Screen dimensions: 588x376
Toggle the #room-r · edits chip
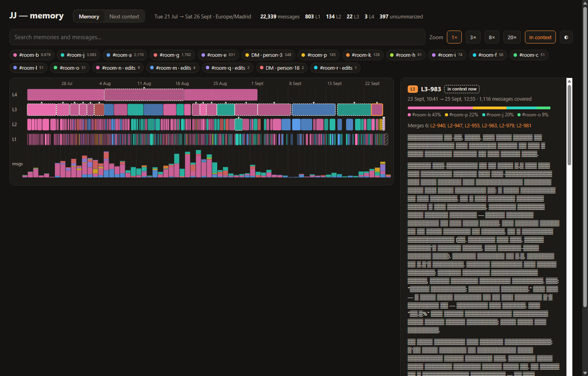335,68
